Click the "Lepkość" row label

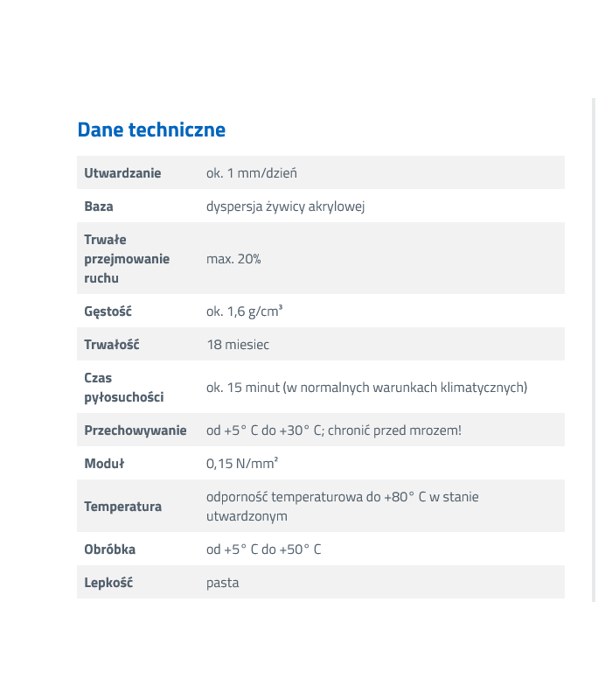[108, 583]
